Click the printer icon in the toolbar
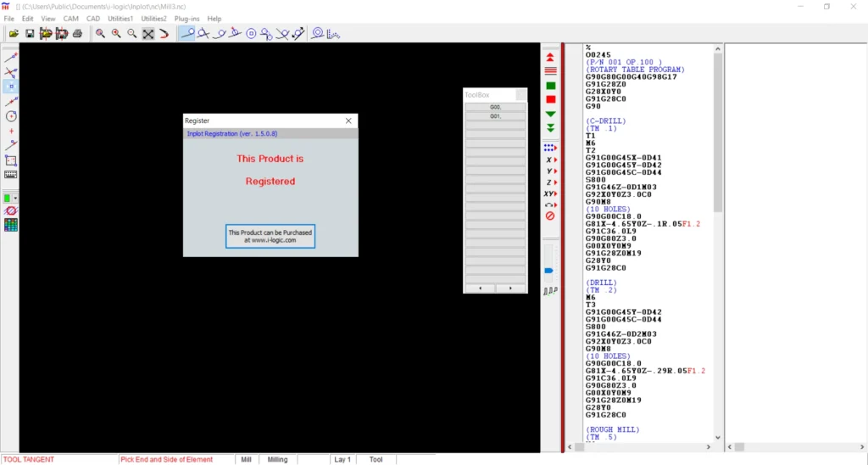The image size is (868, 465). pyautogui.click(x=77, y=34)
